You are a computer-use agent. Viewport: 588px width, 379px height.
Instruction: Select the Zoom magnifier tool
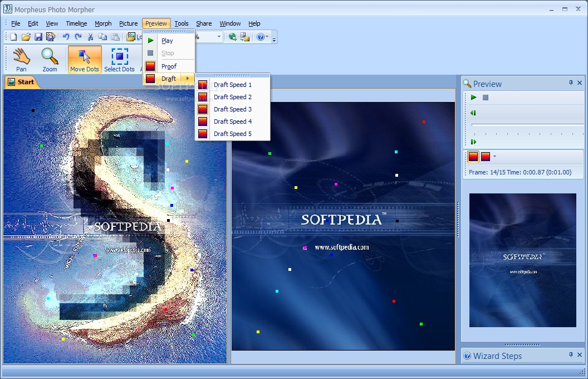click(50, 59)
